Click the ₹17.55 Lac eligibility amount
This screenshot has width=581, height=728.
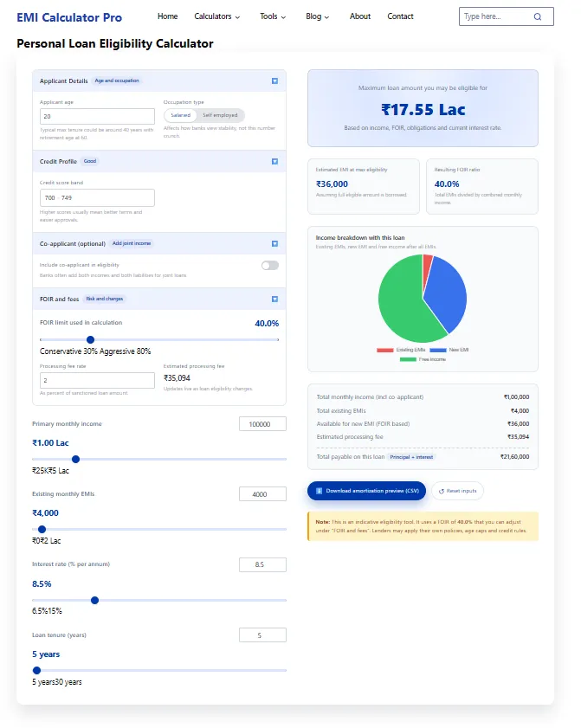pos(423,110)
